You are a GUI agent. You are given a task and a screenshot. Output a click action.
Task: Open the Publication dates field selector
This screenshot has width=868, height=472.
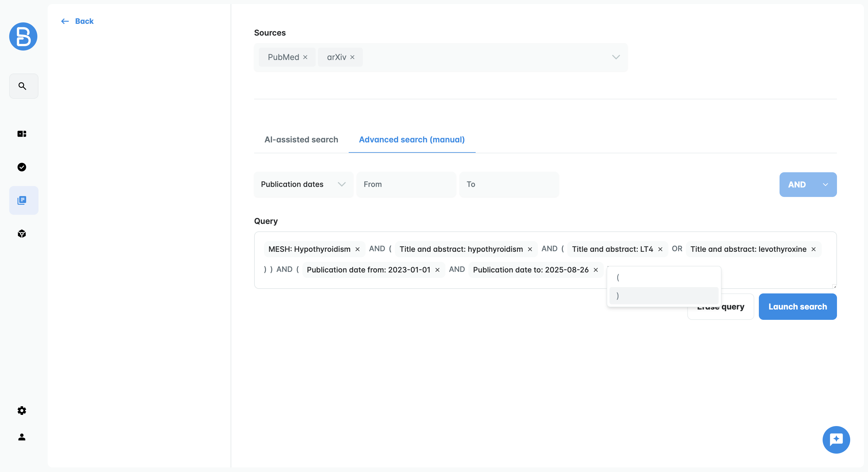303,184
